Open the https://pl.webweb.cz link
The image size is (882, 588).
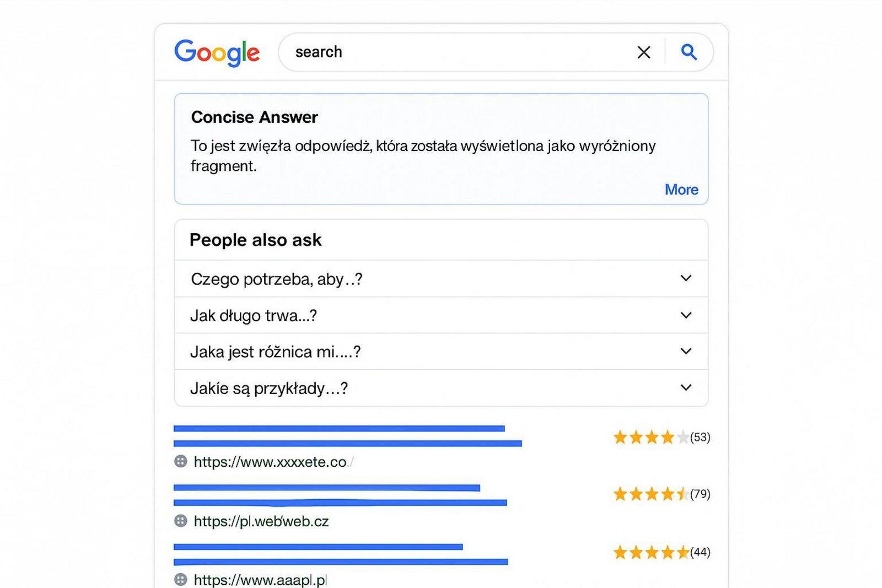click(261, 521)
